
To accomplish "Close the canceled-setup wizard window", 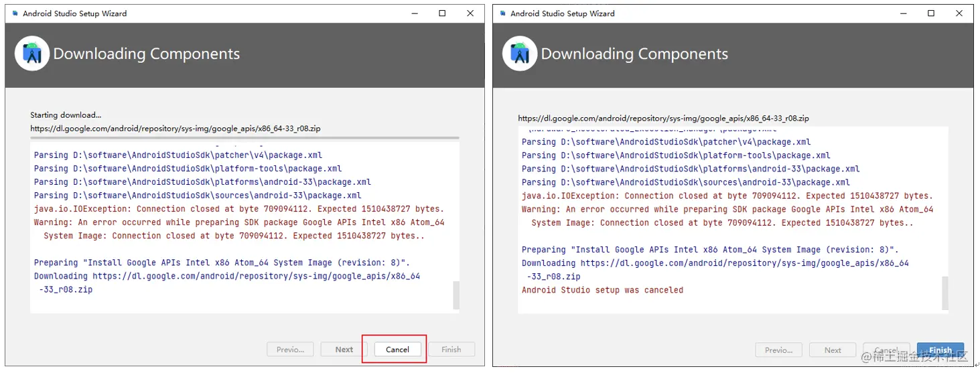I will coord(960,13).
